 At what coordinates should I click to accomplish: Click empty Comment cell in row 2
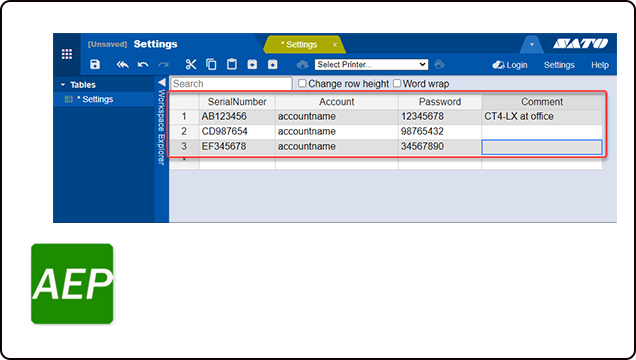[542, 132]
